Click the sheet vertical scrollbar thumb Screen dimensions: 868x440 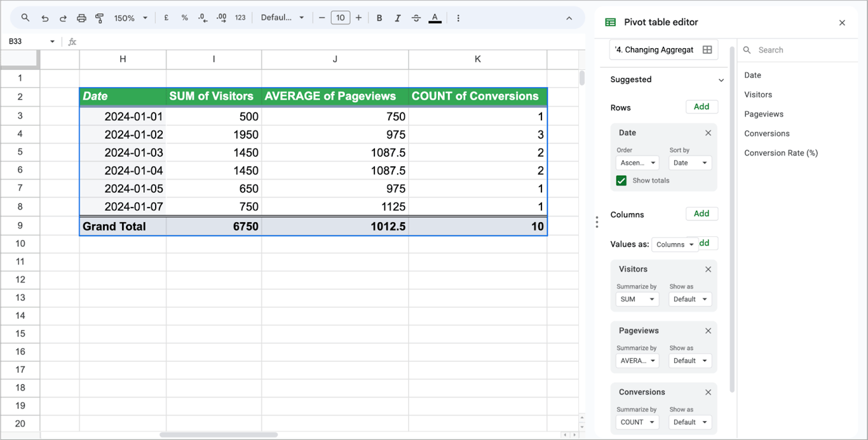pyautogui.click(x=582, y=78)
